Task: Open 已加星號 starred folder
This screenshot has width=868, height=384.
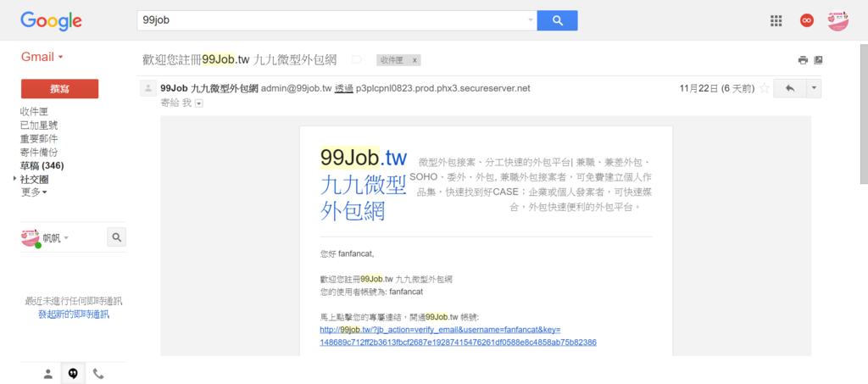Action: [39, 125]
